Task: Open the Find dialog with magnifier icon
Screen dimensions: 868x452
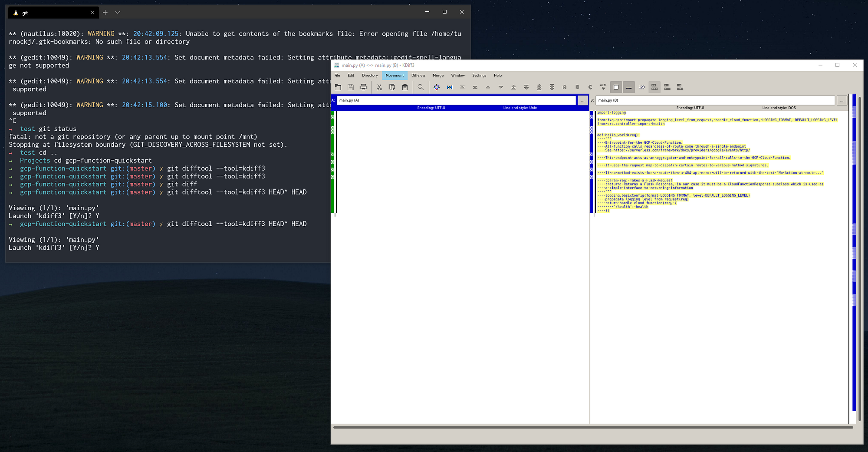Action: pos(421,87)
